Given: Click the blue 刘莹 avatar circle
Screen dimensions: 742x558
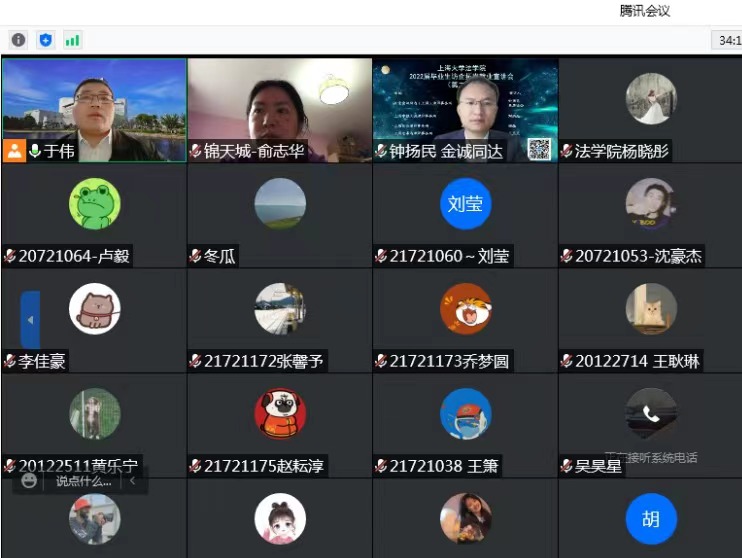Looking at the screenshot, I should tap(465, 204).
